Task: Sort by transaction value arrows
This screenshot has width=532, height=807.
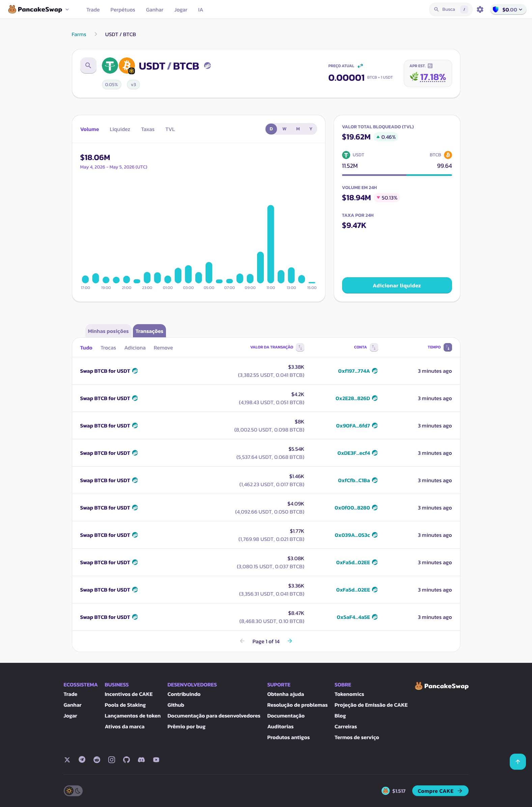Action: click(300, 347)
